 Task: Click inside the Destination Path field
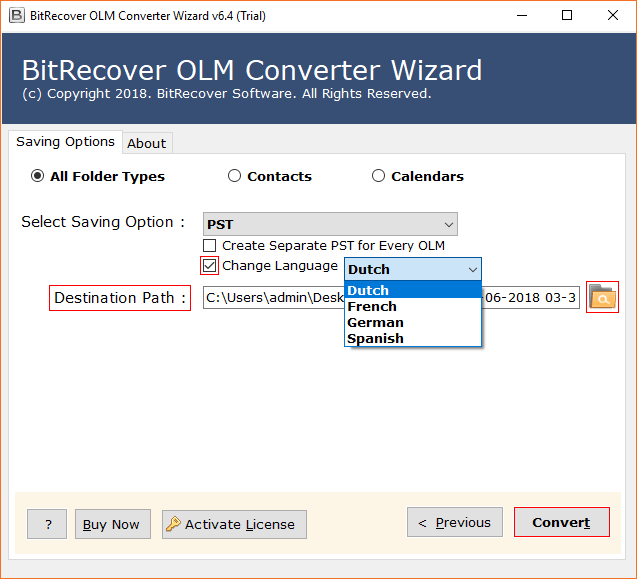coord(391,297)
